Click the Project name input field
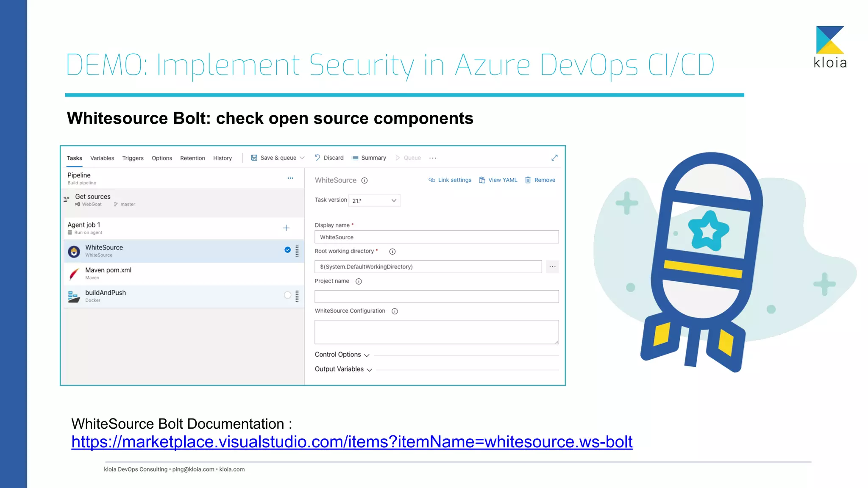Viewport: 868px width, 488px height. pyautogui.click(x=437, y=297)
